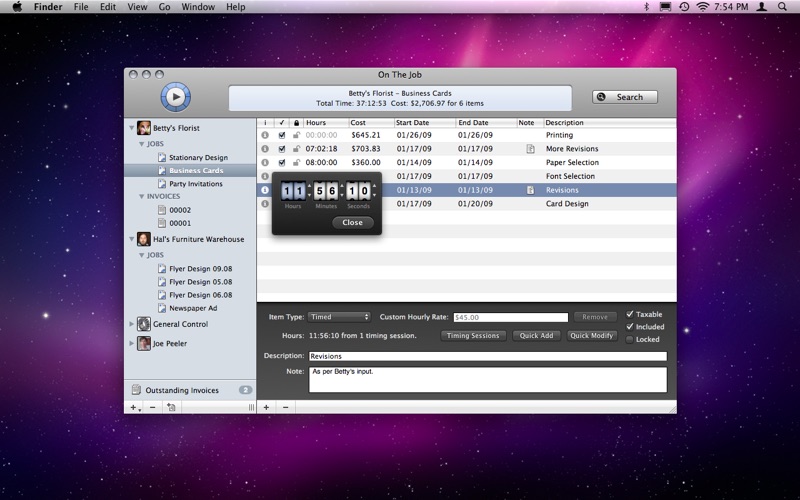Open info for the Paper Selection row
Viewport: 800px width, 500px height.
tap(265, 162)
